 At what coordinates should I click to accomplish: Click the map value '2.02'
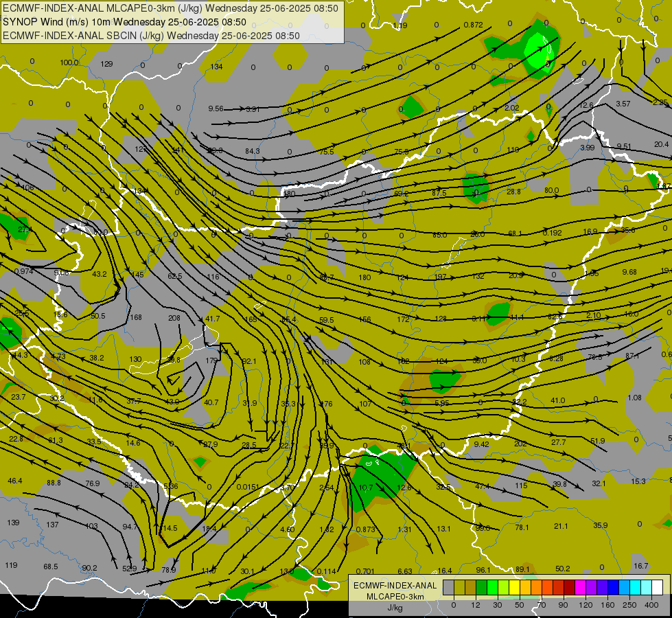tap(511, 108)
